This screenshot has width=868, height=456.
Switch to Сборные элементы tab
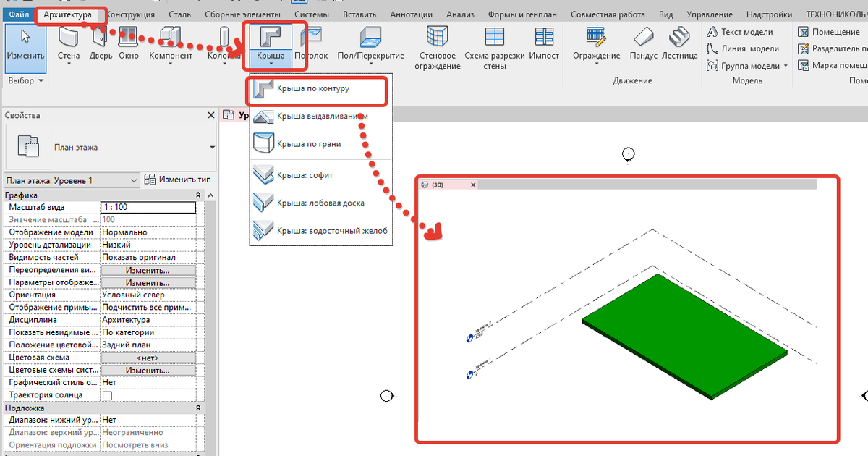point(241,14)
